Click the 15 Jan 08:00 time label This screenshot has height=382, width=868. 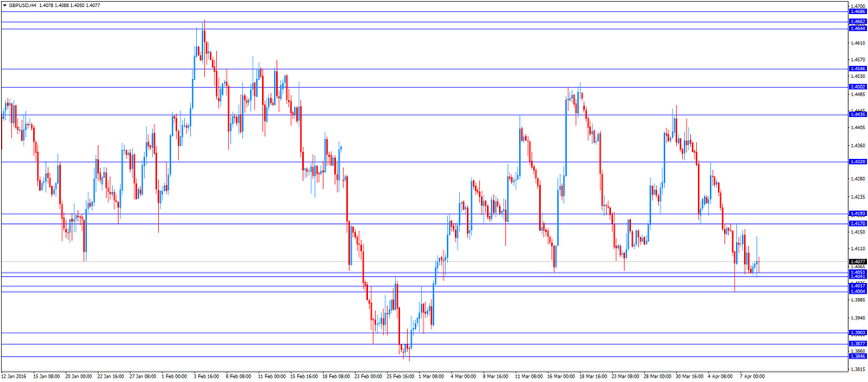46,377
